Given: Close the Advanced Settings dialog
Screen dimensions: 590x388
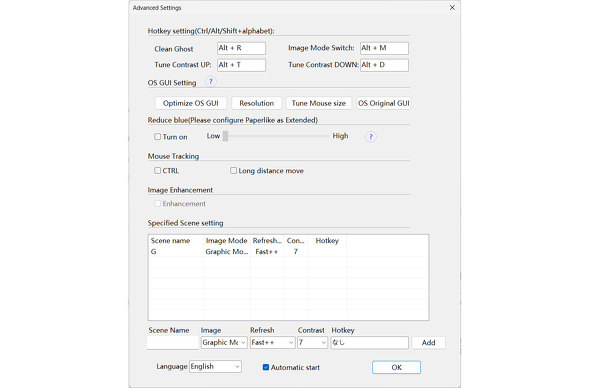Looking at the screenshot, I should point(452,8).
